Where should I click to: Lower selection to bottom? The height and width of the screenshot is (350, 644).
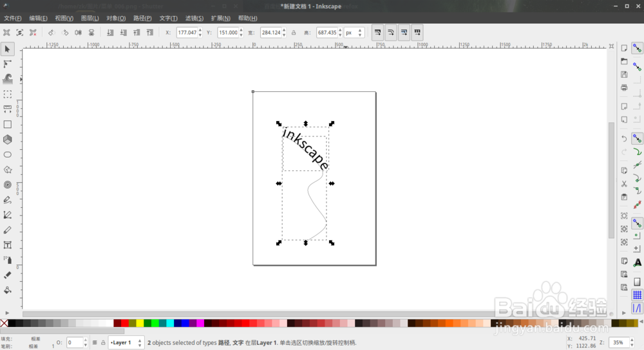(110, 32)
